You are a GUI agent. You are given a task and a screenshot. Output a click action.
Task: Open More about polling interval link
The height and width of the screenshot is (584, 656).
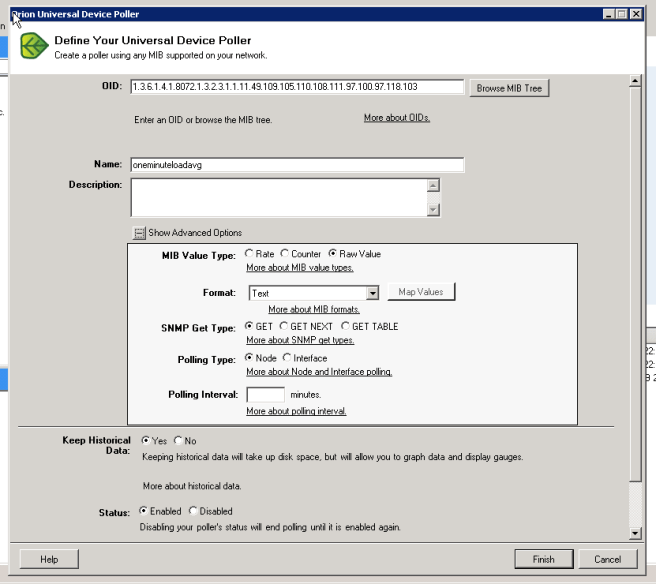(296, 411)
